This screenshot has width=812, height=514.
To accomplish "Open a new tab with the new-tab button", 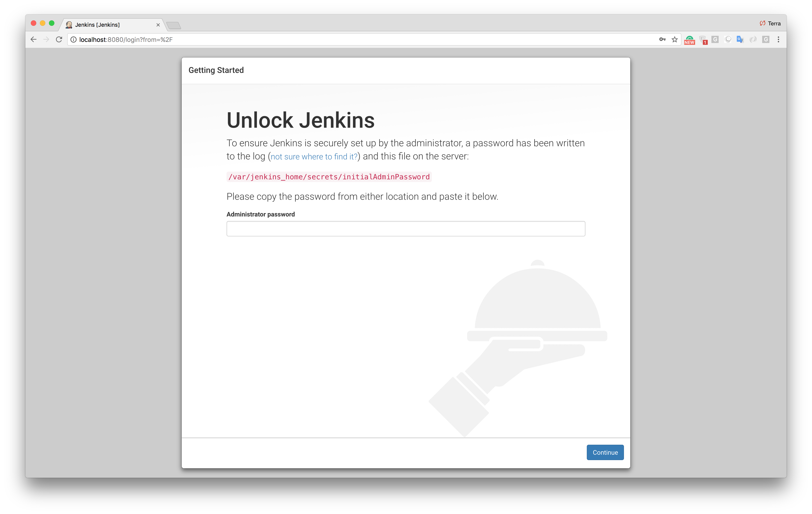I will [x=174, y=25].
